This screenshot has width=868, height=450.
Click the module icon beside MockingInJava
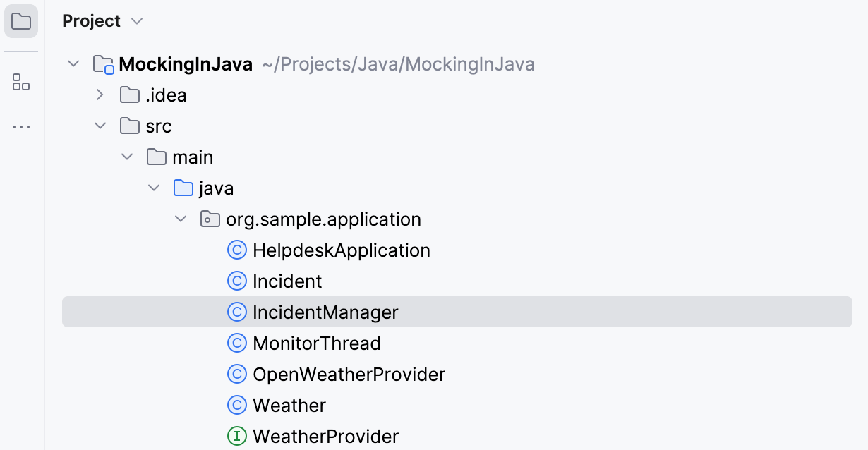pyautogui.click(x=102, y=63)
